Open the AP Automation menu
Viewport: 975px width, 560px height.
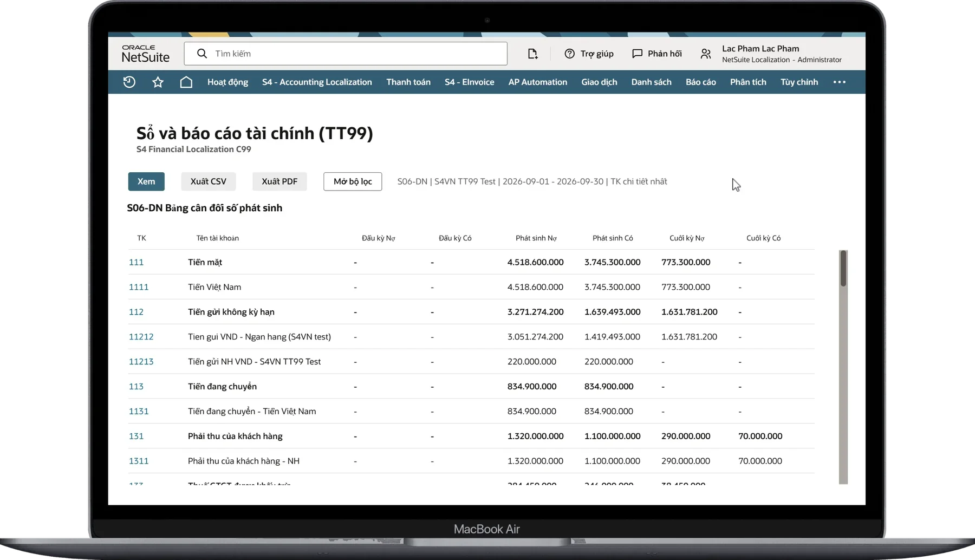538,82
